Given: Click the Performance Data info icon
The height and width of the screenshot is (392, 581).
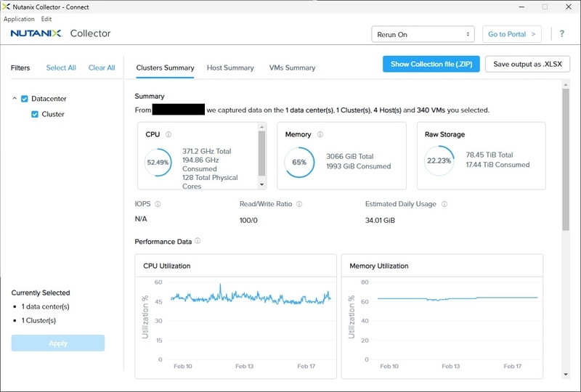Looking at the screenshot, I should point(198,241).
